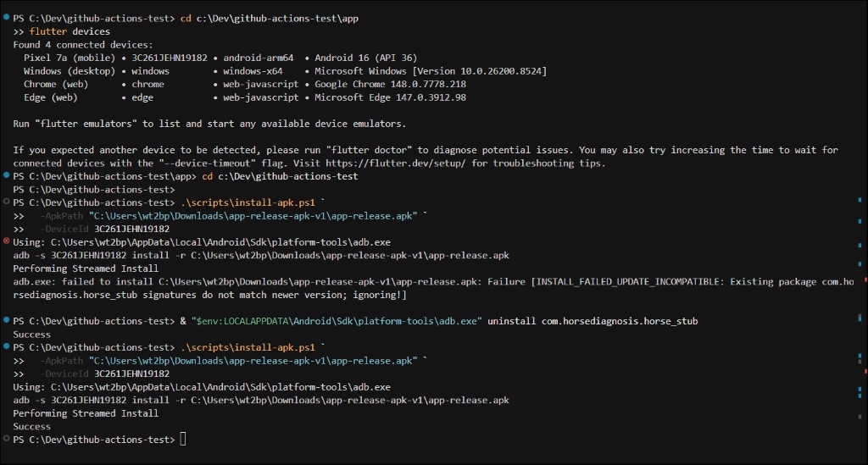Click the second '-ApkPath' parameter
This screenshot has width=868, height=465.
[61, 361]
